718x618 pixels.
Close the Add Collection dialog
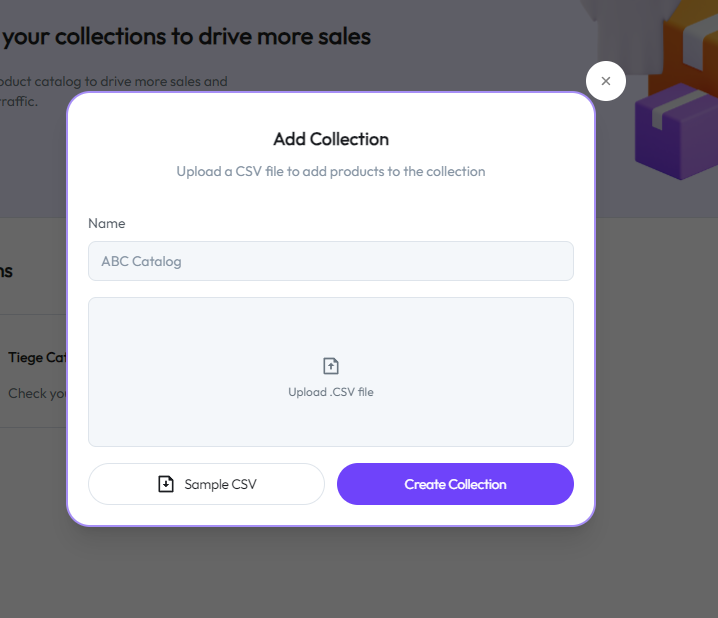(605, 81)
